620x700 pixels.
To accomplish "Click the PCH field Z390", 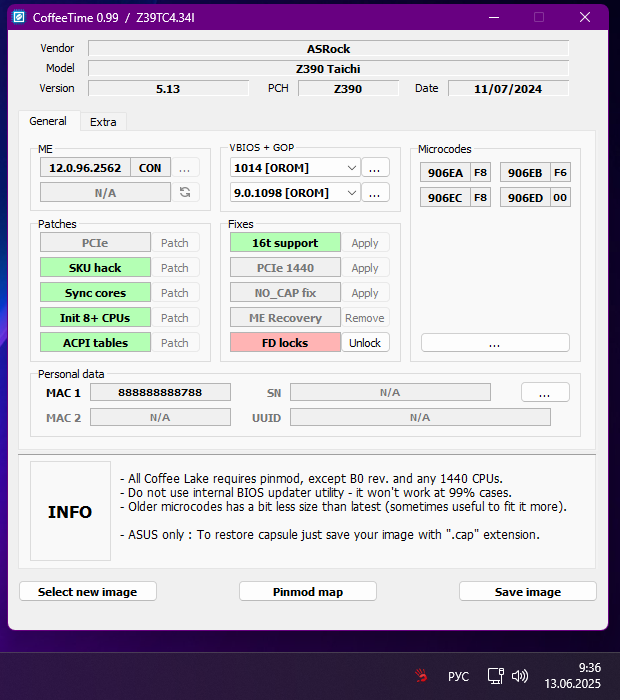I will tap(348, 88).
